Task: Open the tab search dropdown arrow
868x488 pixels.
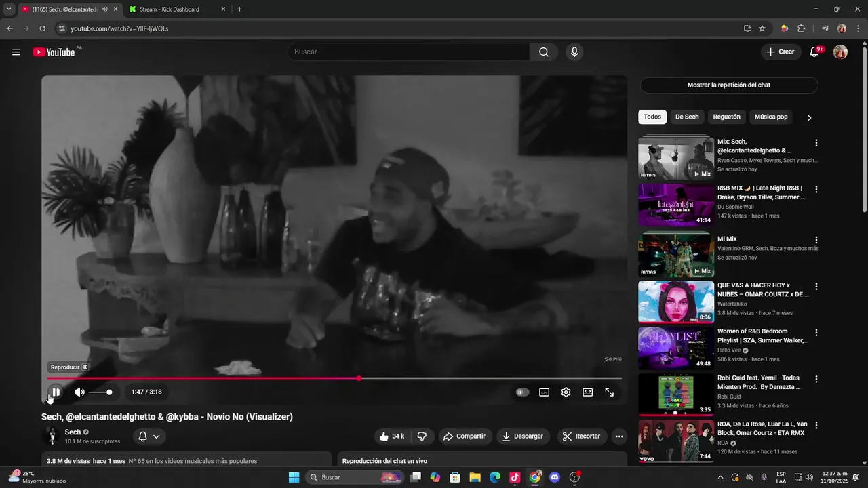Action: pyautogui.click(x=8, y=9)
